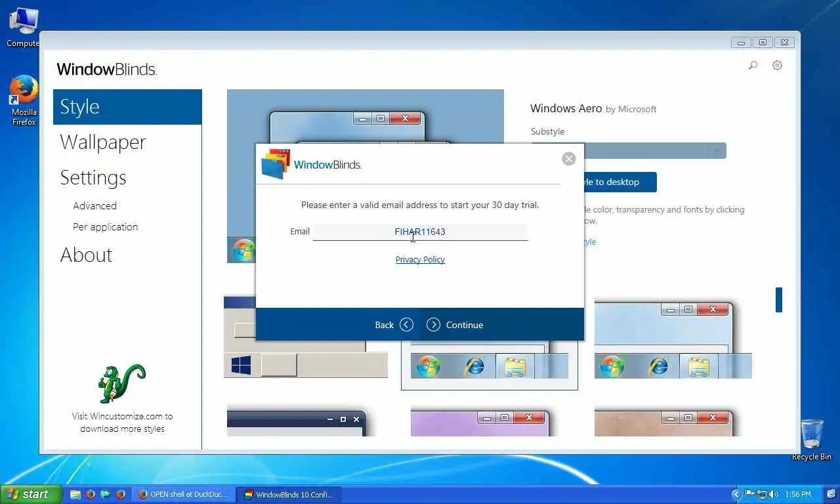Open the network tray icon
840x504 pixels.
point(762,494)
